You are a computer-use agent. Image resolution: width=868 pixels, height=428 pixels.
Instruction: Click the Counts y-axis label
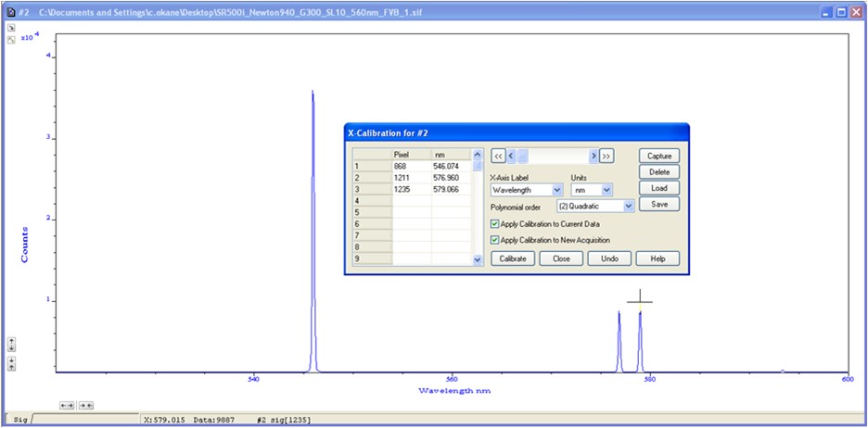pos(24,244)
